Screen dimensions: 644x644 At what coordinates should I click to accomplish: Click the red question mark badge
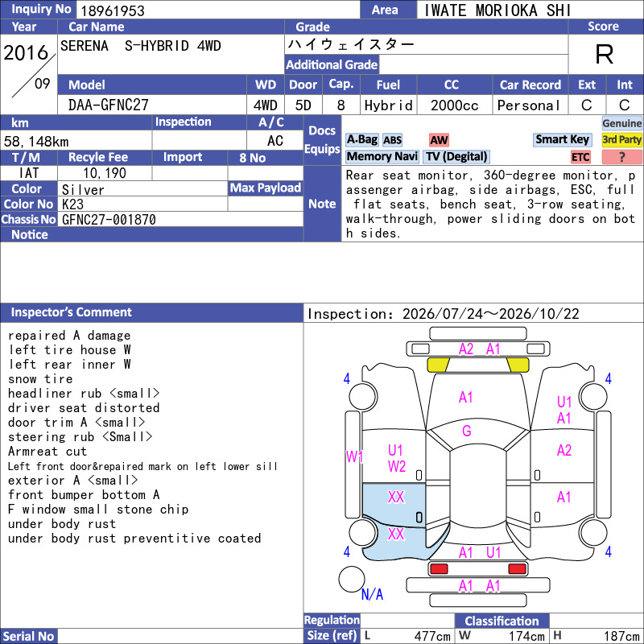[x=621, y=157]
